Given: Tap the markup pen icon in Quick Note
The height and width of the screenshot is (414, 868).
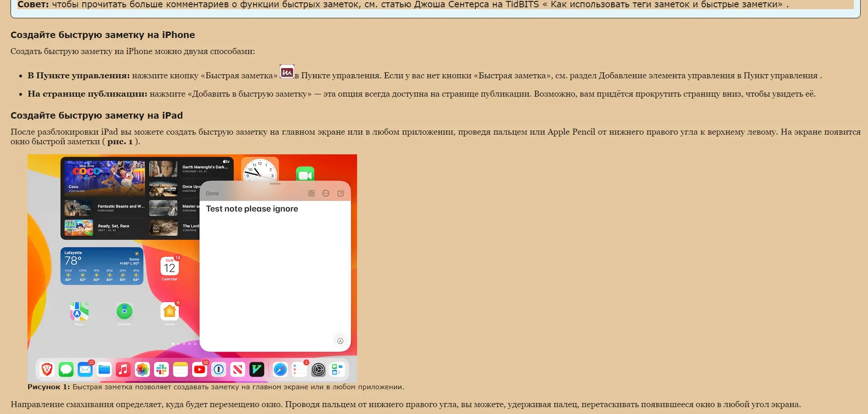Looking at the screenshot, I should click(x=340, y=341).
